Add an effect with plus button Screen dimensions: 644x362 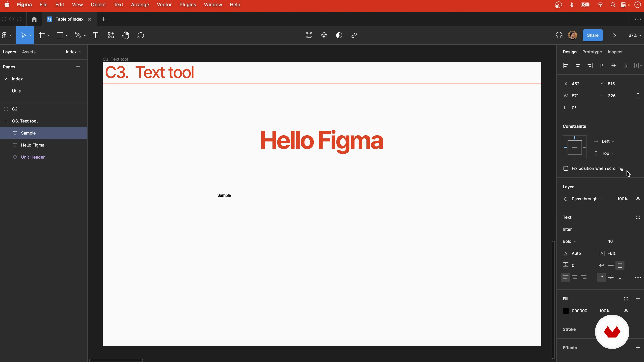coord(638,348)
